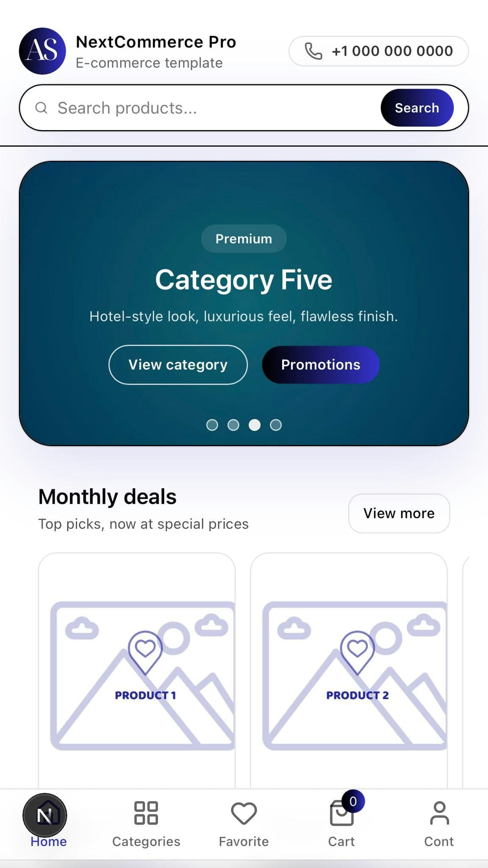The width and height of the screenshot is (488, 868).
Task: Jump to the first carousel slide dot
Action: [212, 425]
